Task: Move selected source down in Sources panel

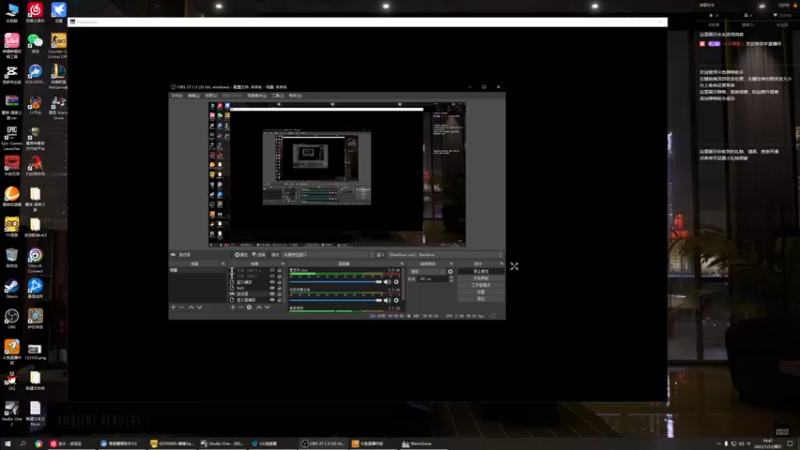Action: click(267, 307)
